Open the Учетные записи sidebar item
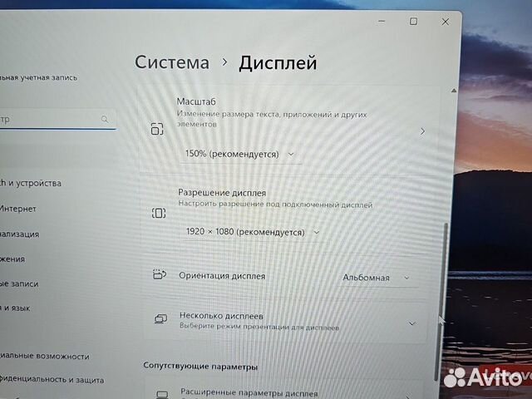 pos(19,284)
